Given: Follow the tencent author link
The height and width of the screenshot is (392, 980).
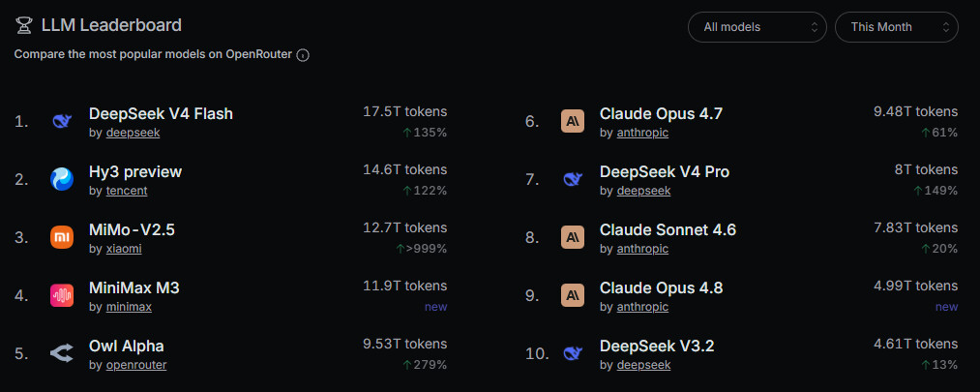Looking at the screenshot, I should coord(127,191).
